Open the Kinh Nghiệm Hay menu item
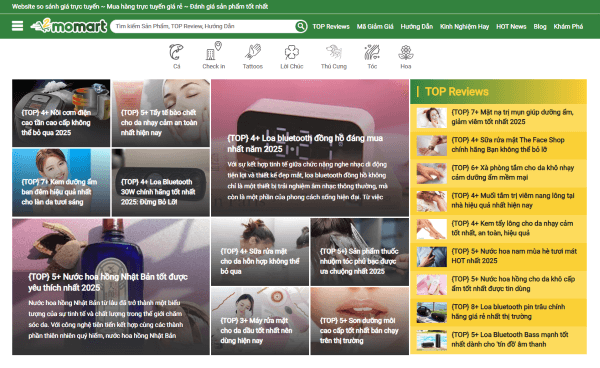600x368 pixels. point(465,26)
